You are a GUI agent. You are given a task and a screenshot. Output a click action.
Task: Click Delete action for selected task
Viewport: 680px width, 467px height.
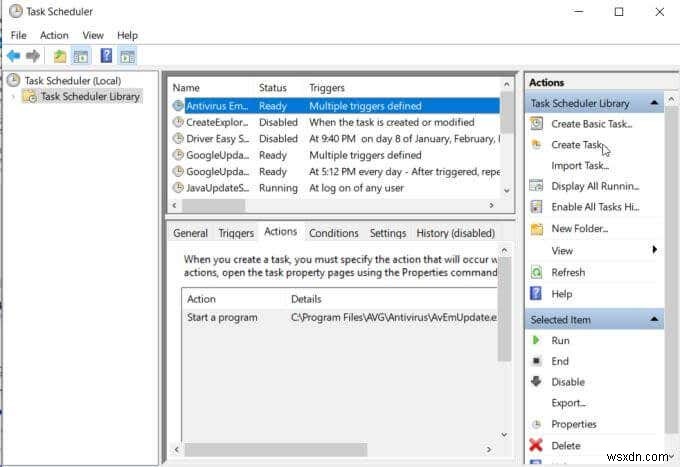point(566,445)
